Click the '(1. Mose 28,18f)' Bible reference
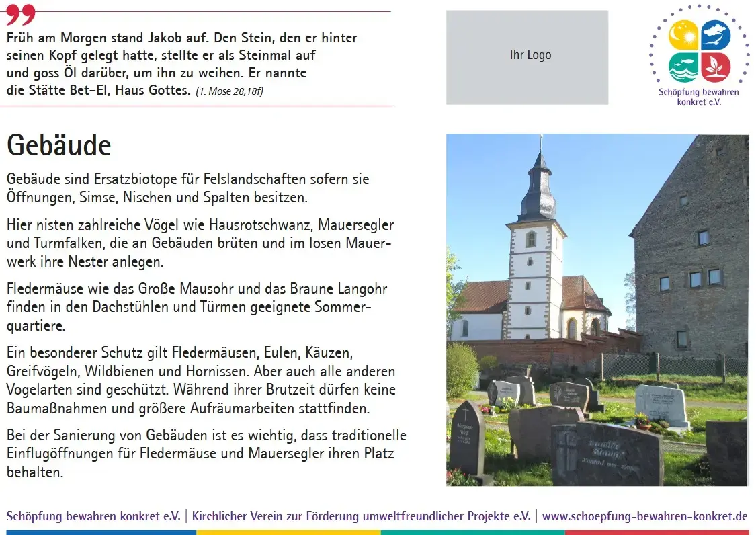Viewport: 756px width, 535px height. click(x=229, y=91)
